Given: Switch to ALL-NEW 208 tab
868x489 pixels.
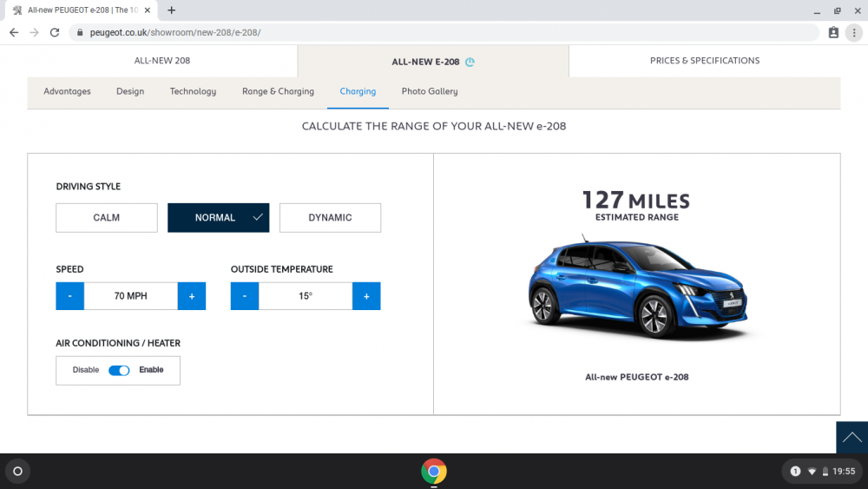Looking at the screenshot, I should (162, 60).
